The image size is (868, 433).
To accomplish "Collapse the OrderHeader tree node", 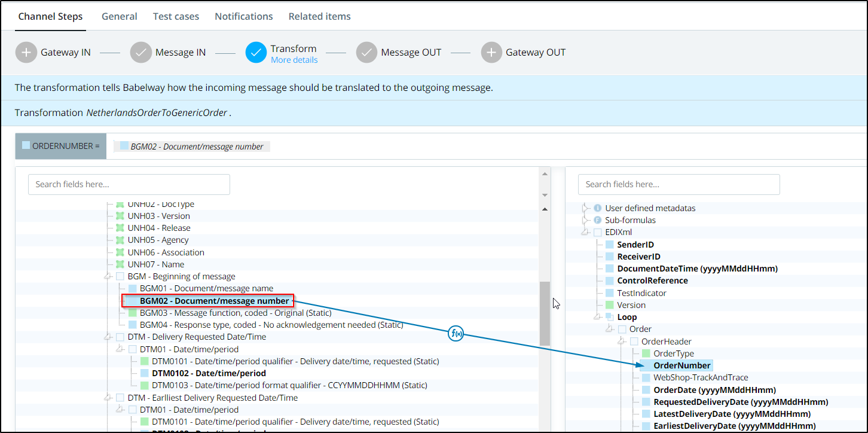I will click(x=621, y=341).
